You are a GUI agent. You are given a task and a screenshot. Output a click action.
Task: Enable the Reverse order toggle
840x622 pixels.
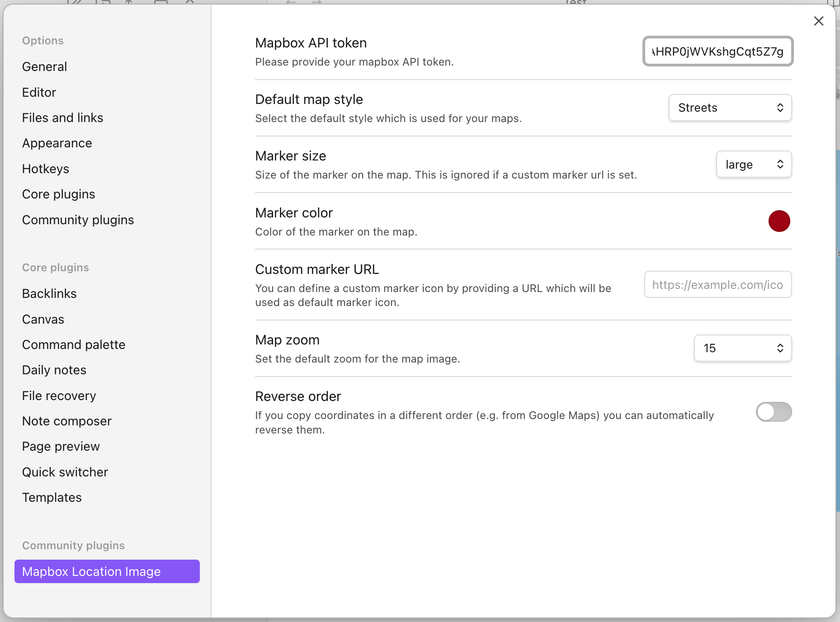point(774,412)
